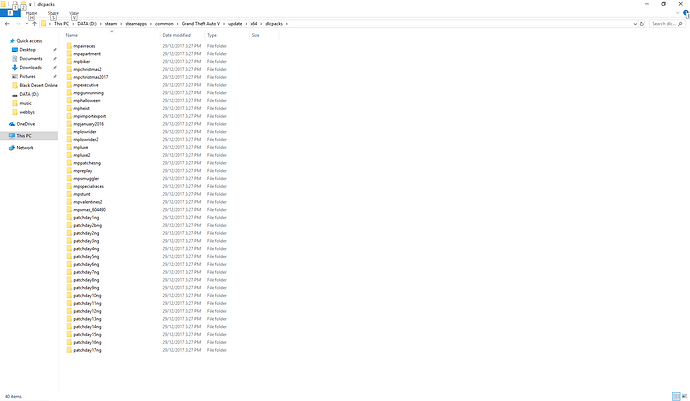The image size is (690, 401).
Task: Open the recent locations dropdown next to Forward
Action: (x=27, y=24)
